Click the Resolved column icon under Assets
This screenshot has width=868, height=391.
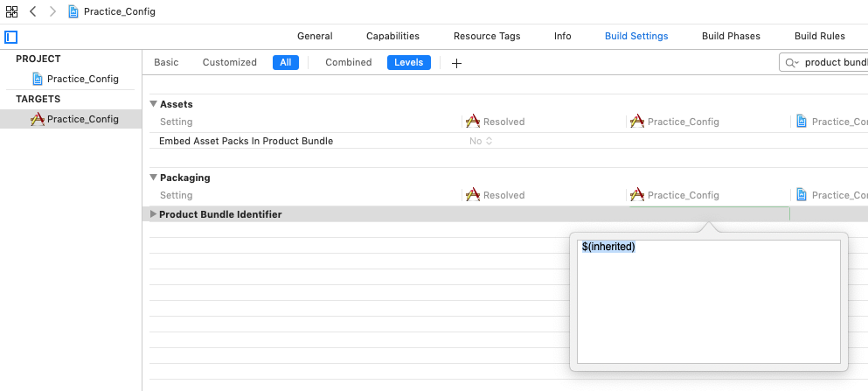[473, 122]
